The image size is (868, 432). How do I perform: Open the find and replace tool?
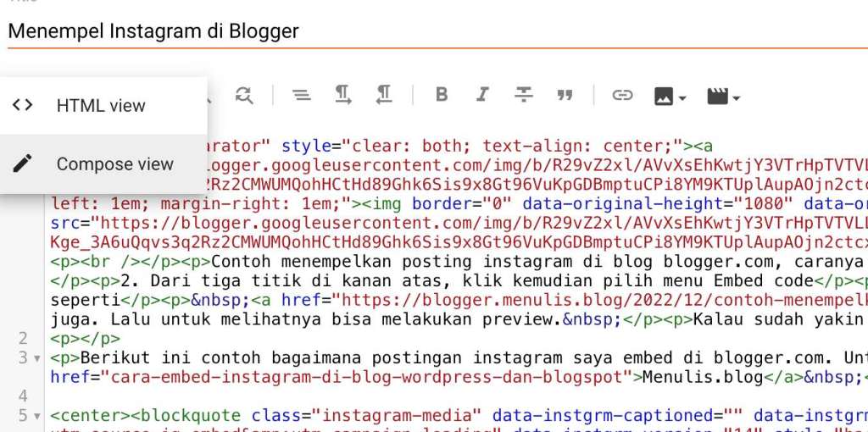244,95
